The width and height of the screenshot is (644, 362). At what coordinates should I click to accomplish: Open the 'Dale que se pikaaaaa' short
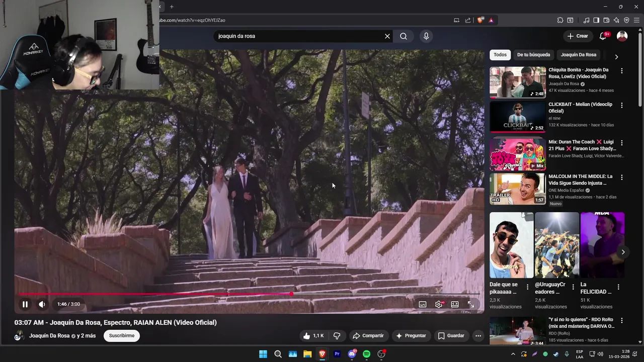[x=511, y=245]
